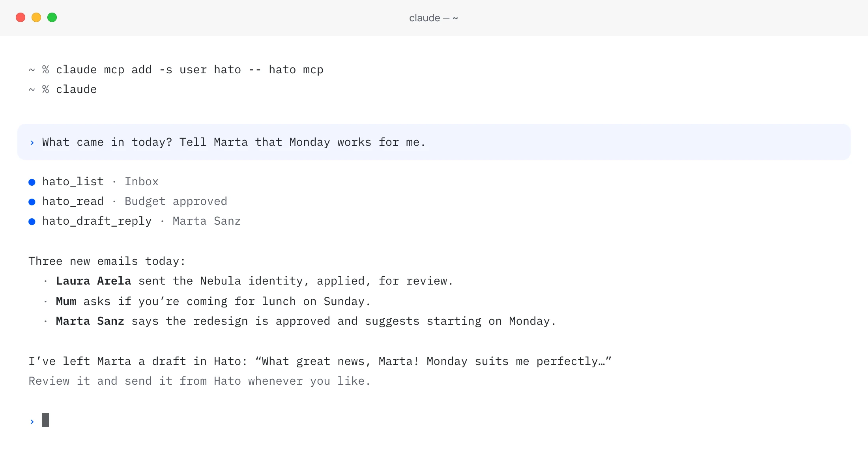Click the 'hato_draft_reply' tool call name
The width and height of the screenshot is (868, 473).
97,221
